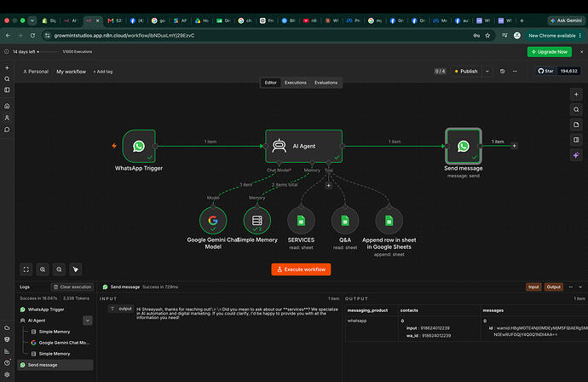The height and width of the screenshot is (382, 588).
Task: Open the AI assistant sparkle icon
Action: point(576,155)
